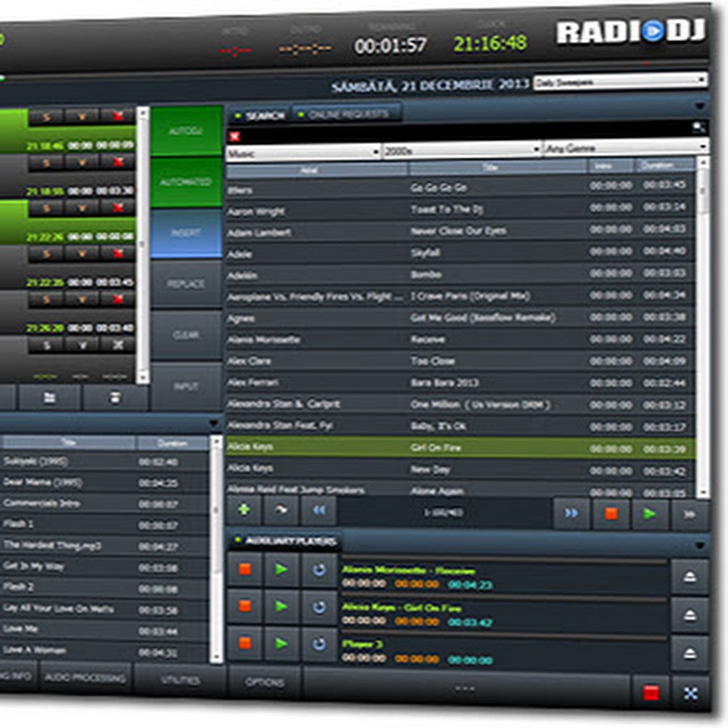Open the Daily Sweepers dropdown
This screenshot has height=728, width=728.
[x=620, y=82]
